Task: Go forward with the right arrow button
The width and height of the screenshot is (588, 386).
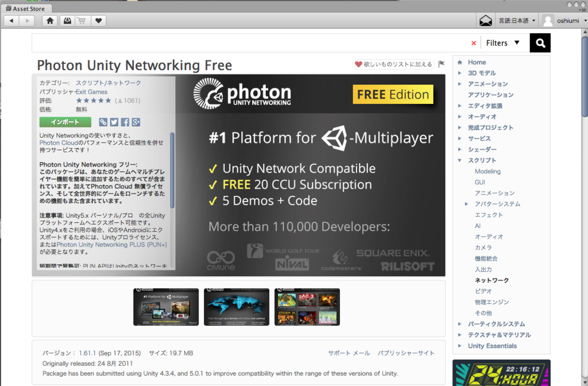Action: click(27, 21)
